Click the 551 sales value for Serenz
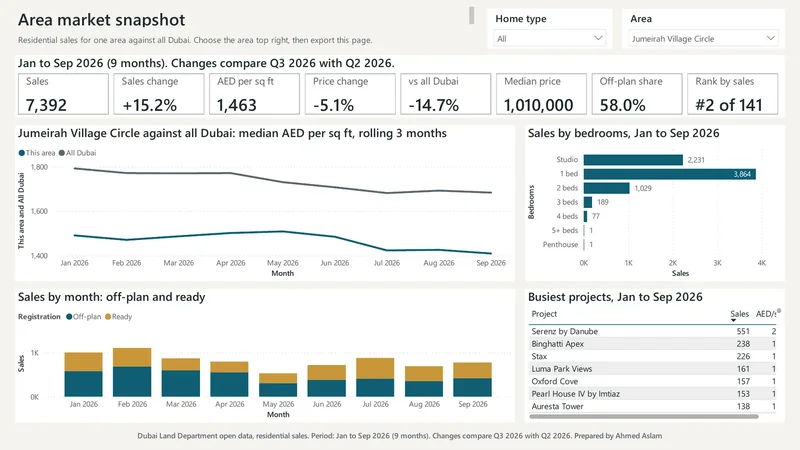The height and width of the screenshot is (450, 800). click(x=743, y=331)
